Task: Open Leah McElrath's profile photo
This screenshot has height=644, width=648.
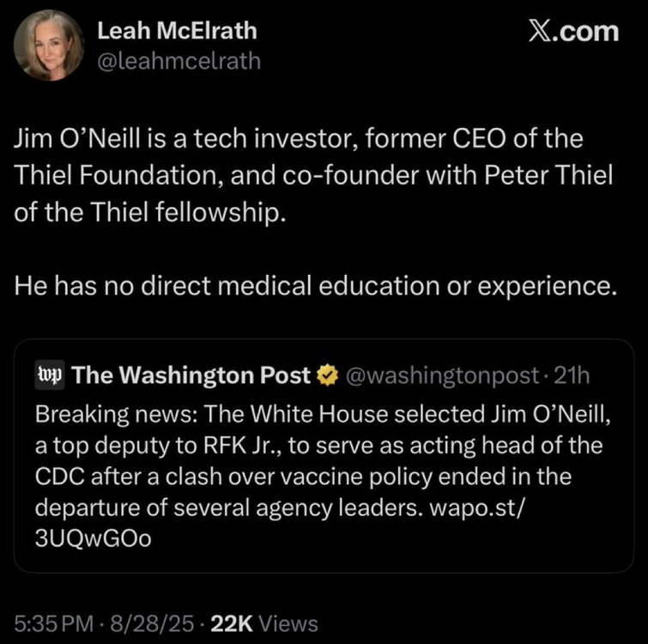Action: click(x=50, y=46)
